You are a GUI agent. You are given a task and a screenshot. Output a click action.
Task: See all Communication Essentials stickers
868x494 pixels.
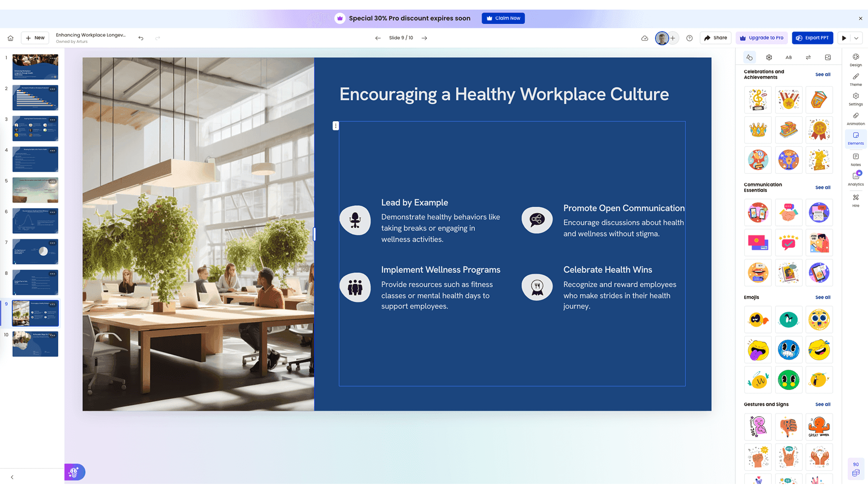point(823,188)
